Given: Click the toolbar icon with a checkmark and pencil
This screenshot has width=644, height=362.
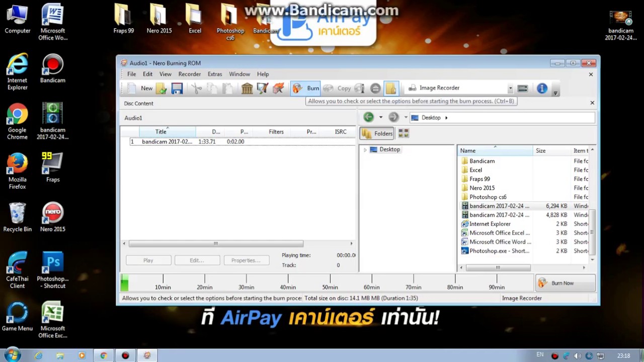Looking at the screenshot, I should point(262,88).
